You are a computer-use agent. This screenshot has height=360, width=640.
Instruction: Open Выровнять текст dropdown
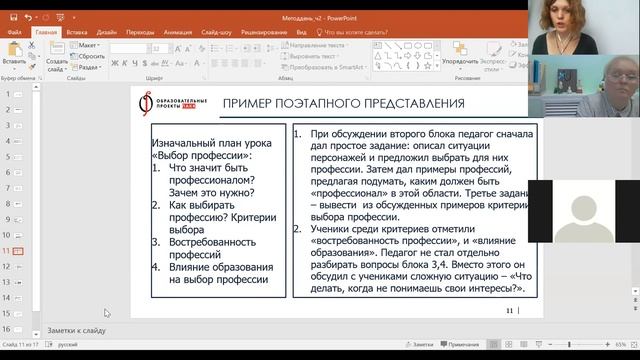[x=310, y=56]
